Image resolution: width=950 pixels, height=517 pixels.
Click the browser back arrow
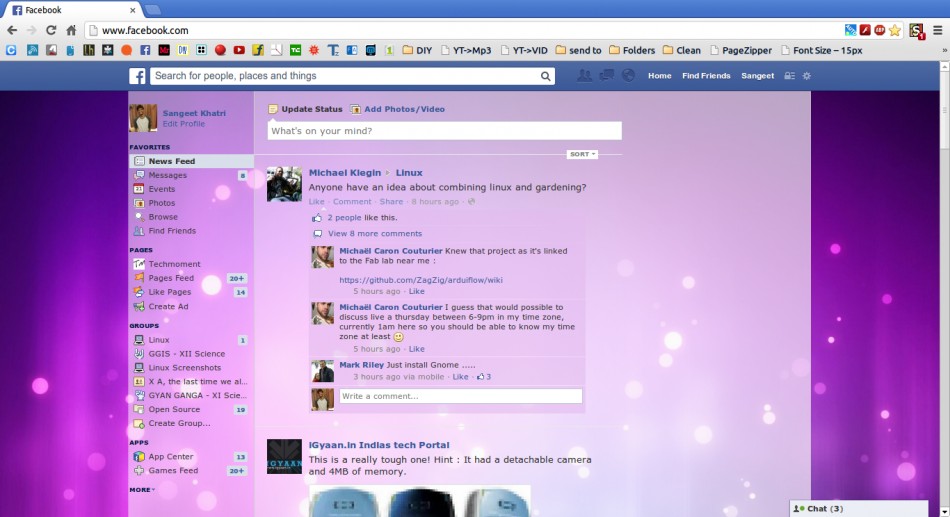pos(12,30)
